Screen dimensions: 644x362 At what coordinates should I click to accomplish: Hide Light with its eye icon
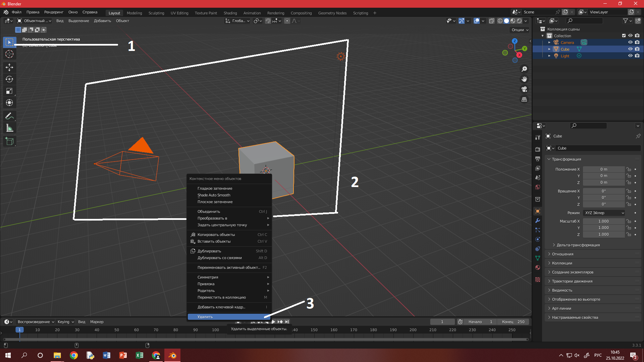point(630,56)
